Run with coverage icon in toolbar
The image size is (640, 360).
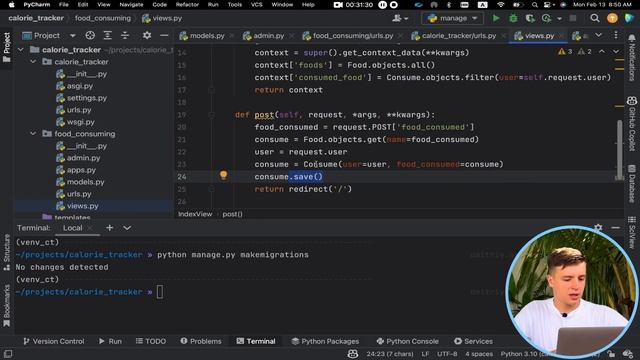530,18
